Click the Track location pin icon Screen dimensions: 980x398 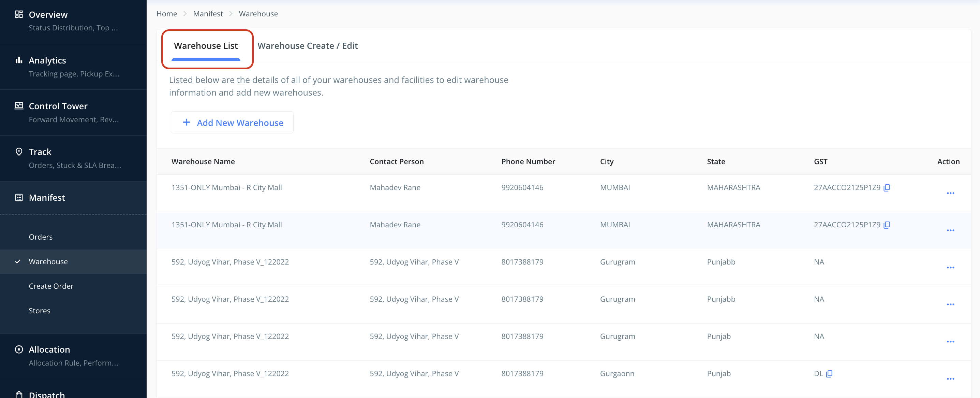pos(19,152)
